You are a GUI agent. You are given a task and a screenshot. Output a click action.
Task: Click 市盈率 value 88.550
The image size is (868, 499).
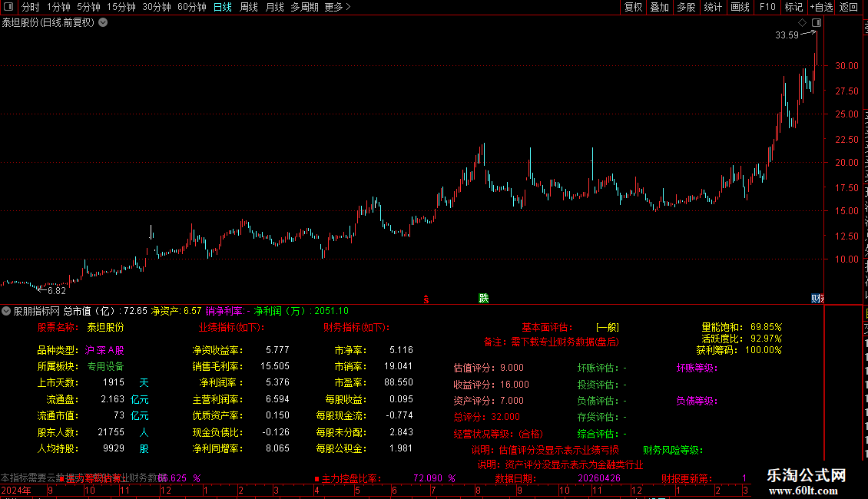click(x=399, y=382)
